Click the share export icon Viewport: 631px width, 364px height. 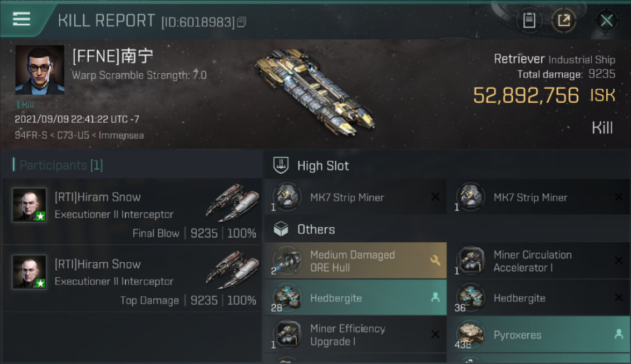[564, 20]
